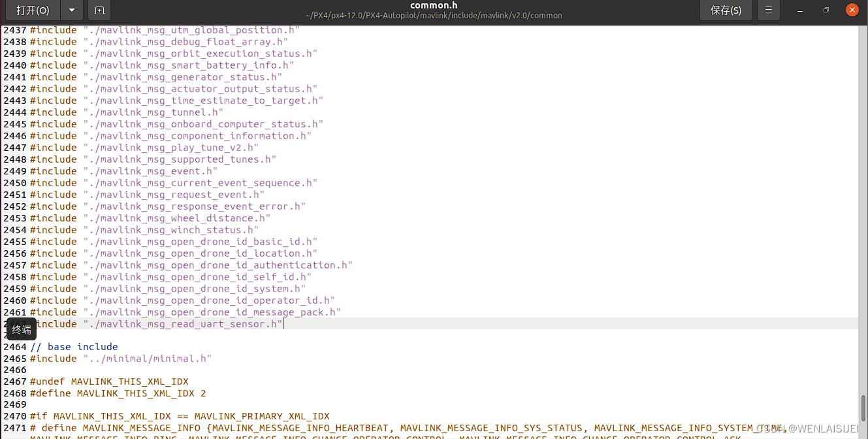This screenshot has width=868, height=439.
Task: Click the mavlink_msg_open_drone_id_message_pack.h include
Action: click(x=185, y=312)
